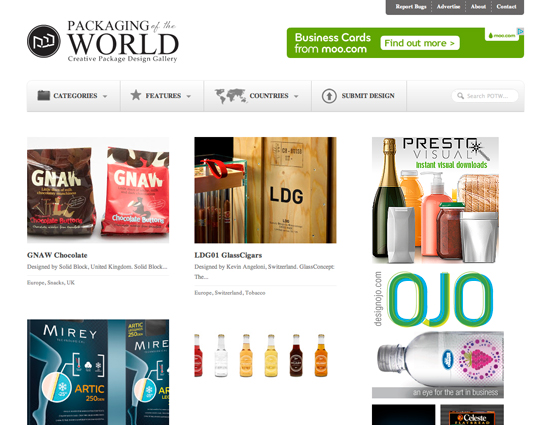Click the 'Business Cards from moo.com' banner text
The width and height of the screenshot is (535, 425).
(332, 43)
